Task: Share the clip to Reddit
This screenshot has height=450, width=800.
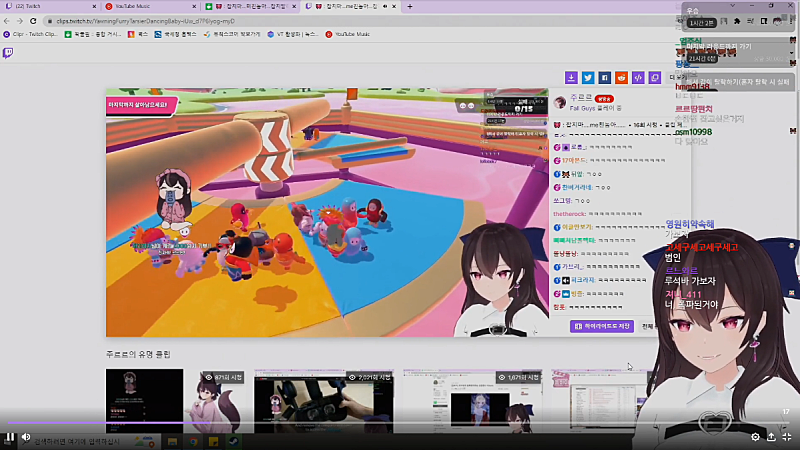Action: pos(621,77)
